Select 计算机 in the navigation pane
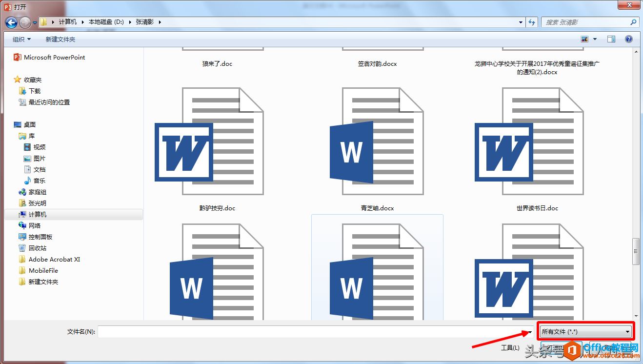 [74, 214]
